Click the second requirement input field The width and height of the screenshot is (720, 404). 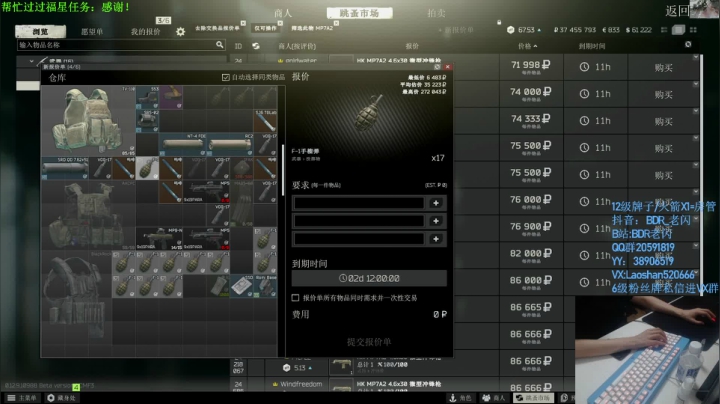coord(359,221)
